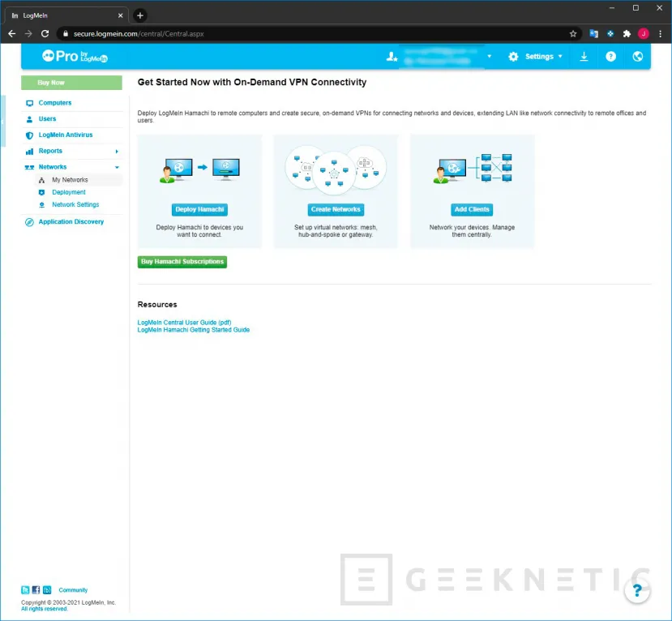The image size is (672, 621).
Task: Click the Add Clients illustration
Action: (473, 169)
